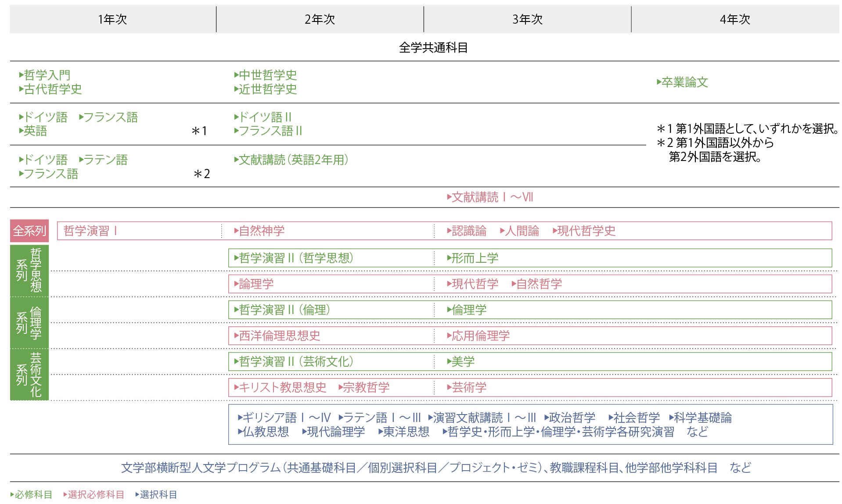The height and width of the screenshot is (504, 842).
Task: Click the 選択必修科目 legend entry
Action: (x=94, y=494)
